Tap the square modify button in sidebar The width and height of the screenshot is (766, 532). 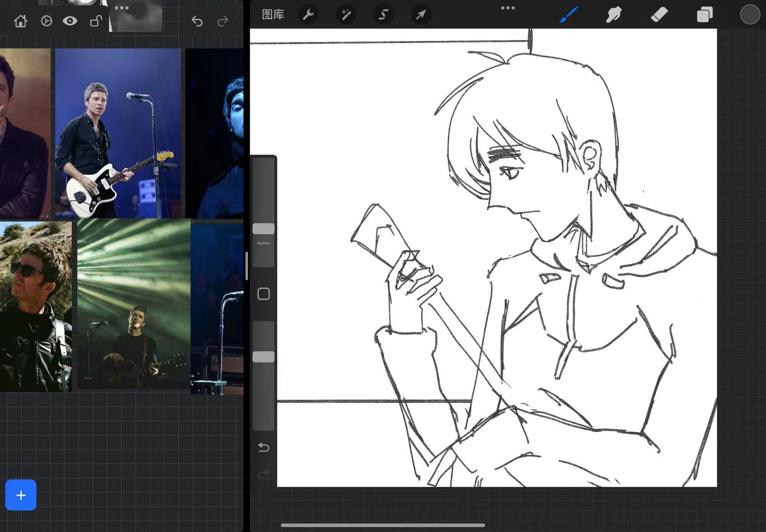click(264, 294)
